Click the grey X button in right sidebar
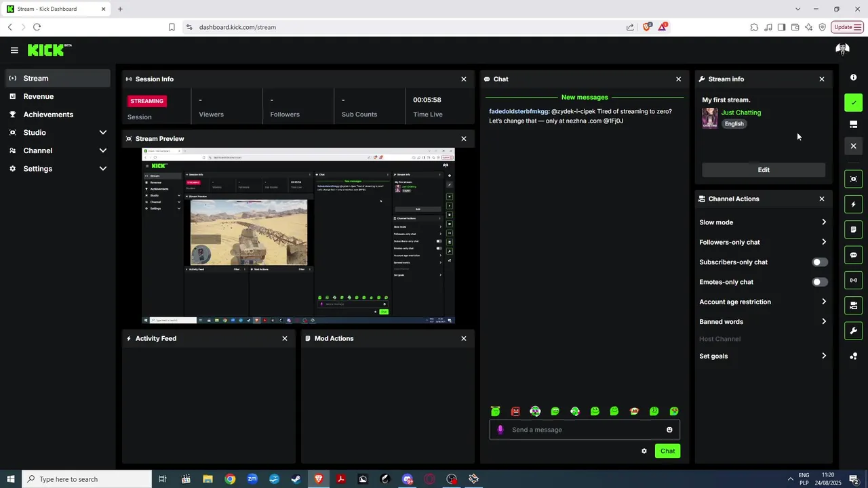 point(854,146)
